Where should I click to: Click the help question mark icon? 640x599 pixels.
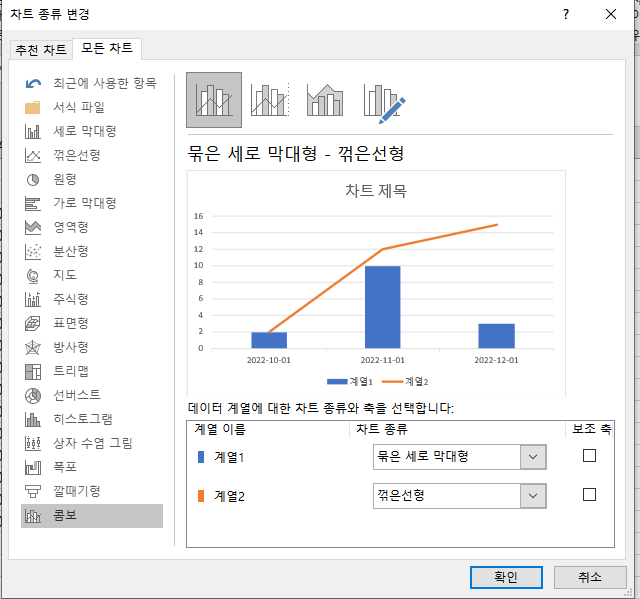[x=566, y=15]
